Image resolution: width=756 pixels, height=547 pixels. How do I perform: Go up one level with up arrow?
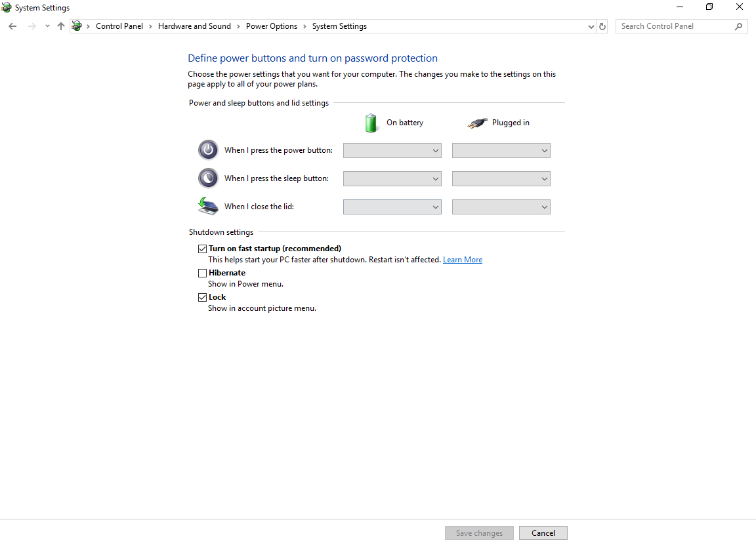(61, 26)
